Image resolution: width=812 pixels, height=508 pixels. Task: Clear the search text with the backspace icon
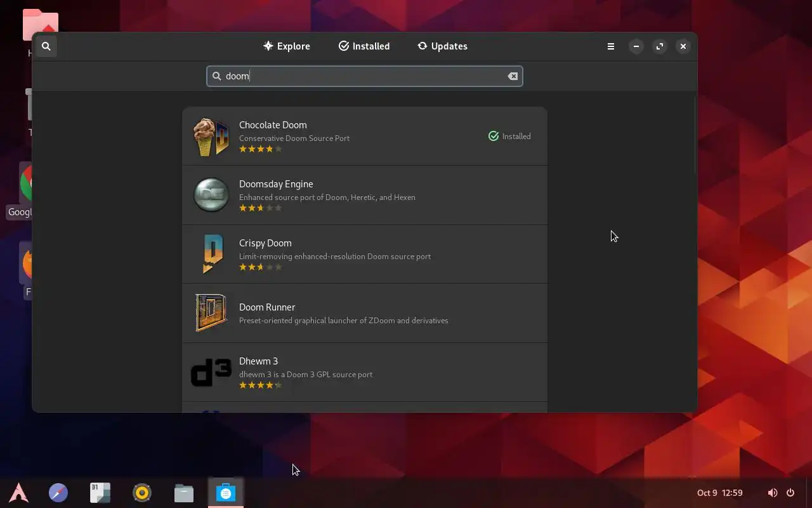pyautogui.click(x=513, y=76)
